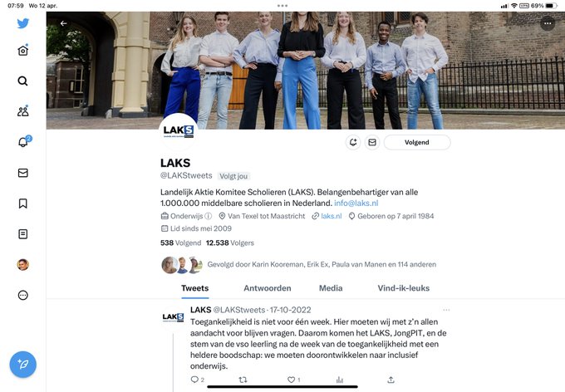Open Bookmarks icon in sidebar

coord(23,203)
